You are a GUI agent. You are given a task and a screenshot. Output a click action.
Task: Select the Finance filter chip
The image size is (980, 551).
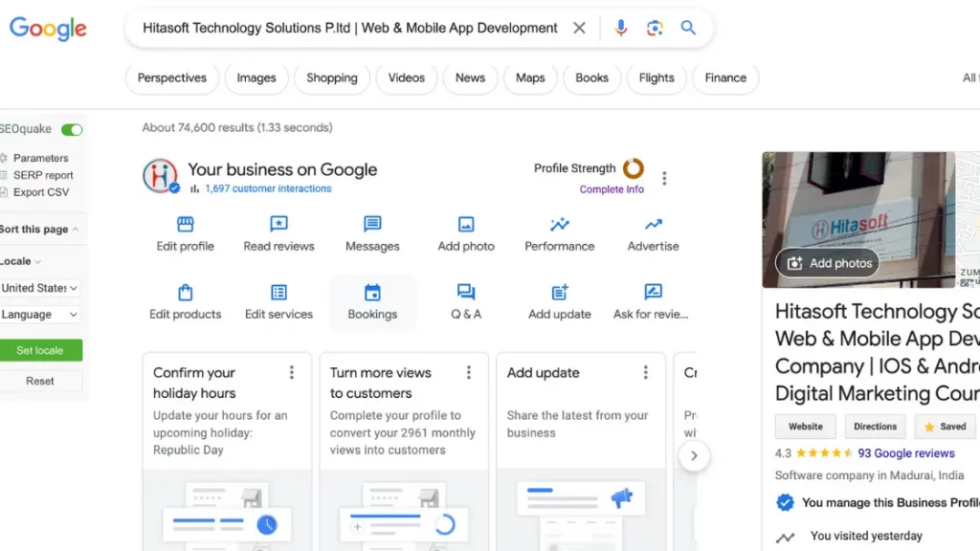725,78
